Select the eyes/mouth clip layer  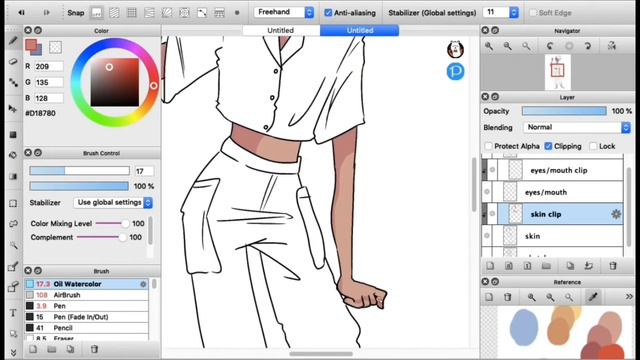(553, 170)
